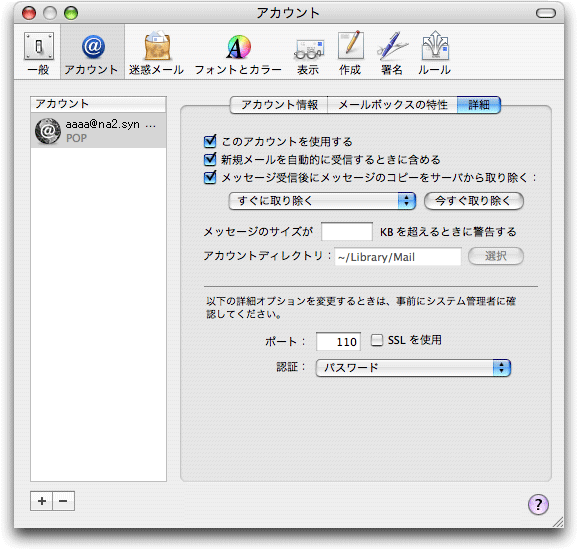The width and height of the screenshot is (578, 551).
Task: Open the 表示 viewing preferences
Action: click(309, 53)
